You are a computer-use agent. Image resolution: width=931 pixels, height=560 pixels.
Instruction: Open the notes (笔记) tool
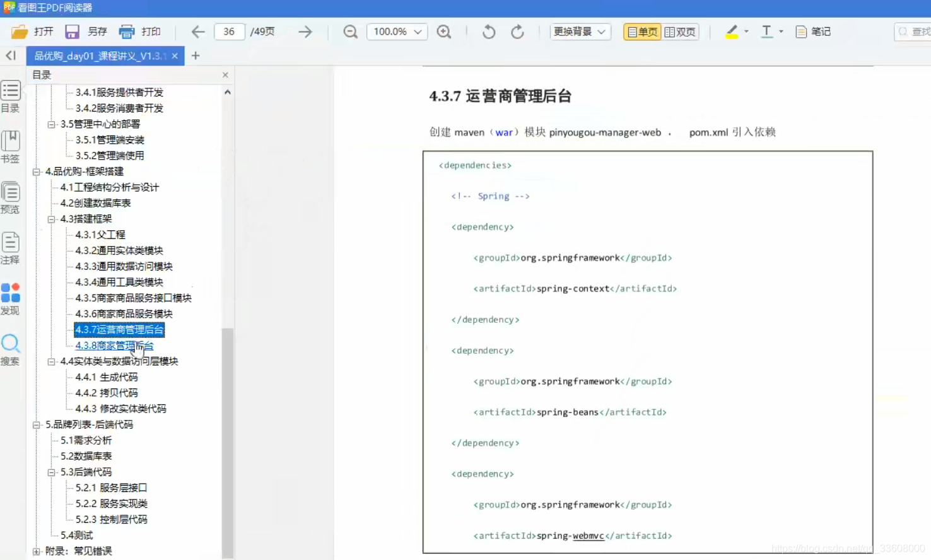[x=813, y=32]
